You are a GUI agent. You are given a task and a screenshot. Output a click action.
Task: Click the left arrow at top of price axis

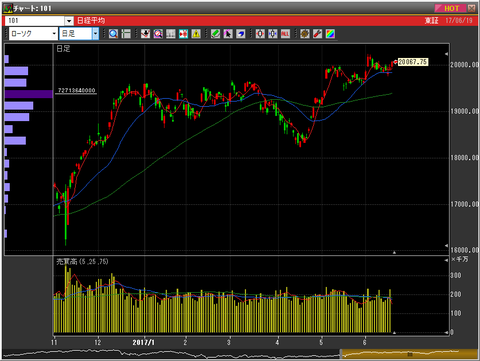446,54
